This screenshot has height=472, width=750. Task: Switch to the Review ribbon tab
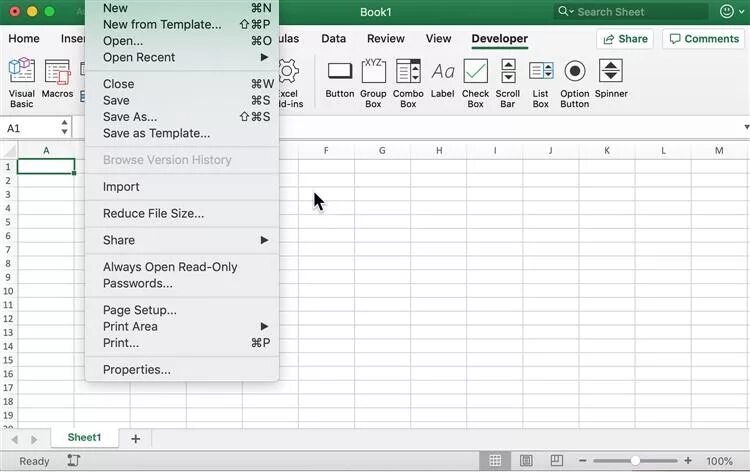click(386, 39)
